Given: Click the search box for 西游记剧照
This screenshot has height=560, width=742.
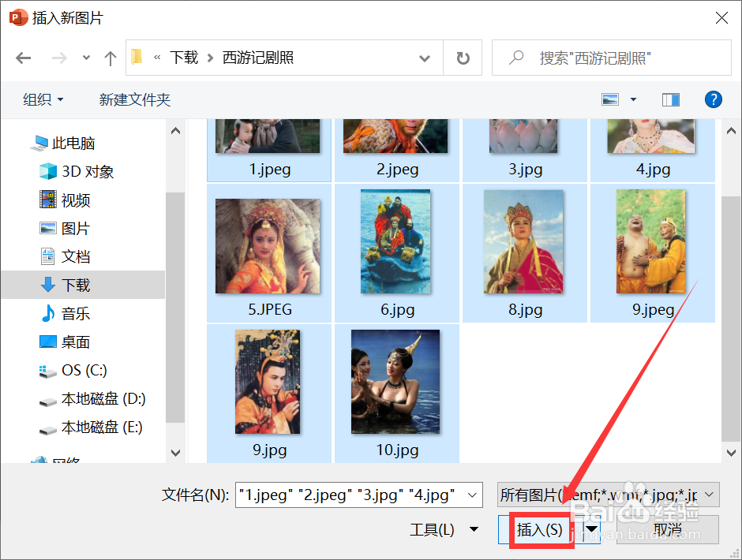Looking at the screenshot, I should click(612, 58).
